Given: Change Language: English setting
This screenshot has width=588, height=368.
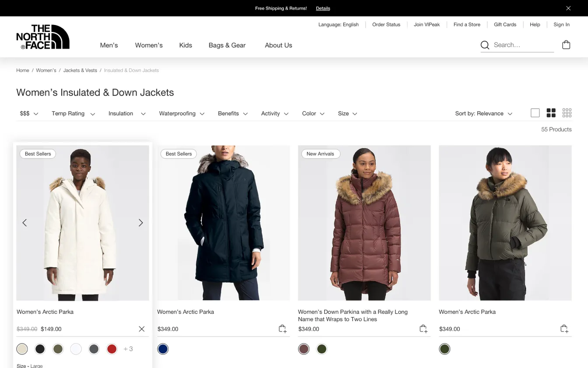Looking at the screenshot, I should pos(339,25).
